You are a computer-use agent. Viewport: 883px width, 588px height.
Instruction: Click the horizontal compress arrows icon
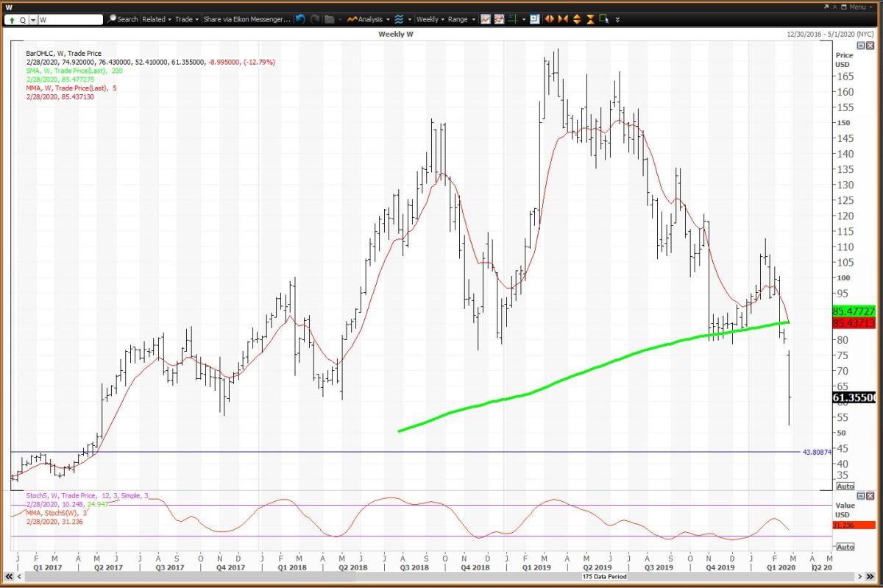(x=563, y=19)
